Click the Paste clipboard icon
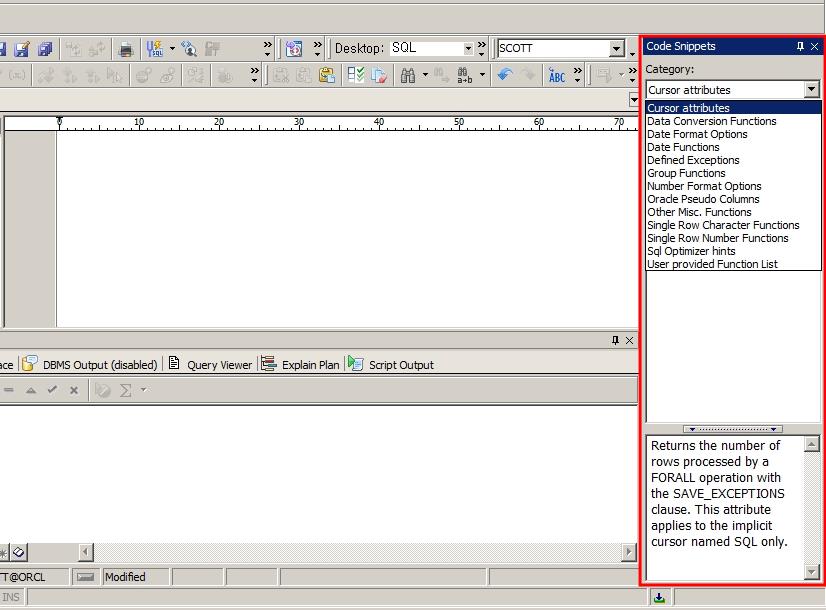Viewport: 826px width, 610px height. click(x=327, y=75)
